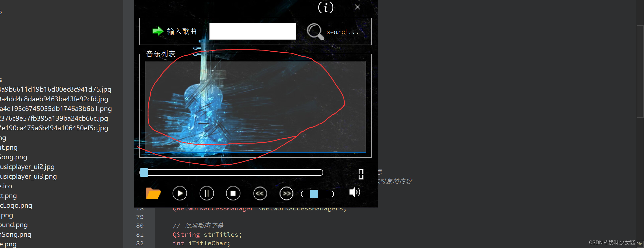
Task: Select the "ound.png" file entry
Action: (x=14, y=225)
